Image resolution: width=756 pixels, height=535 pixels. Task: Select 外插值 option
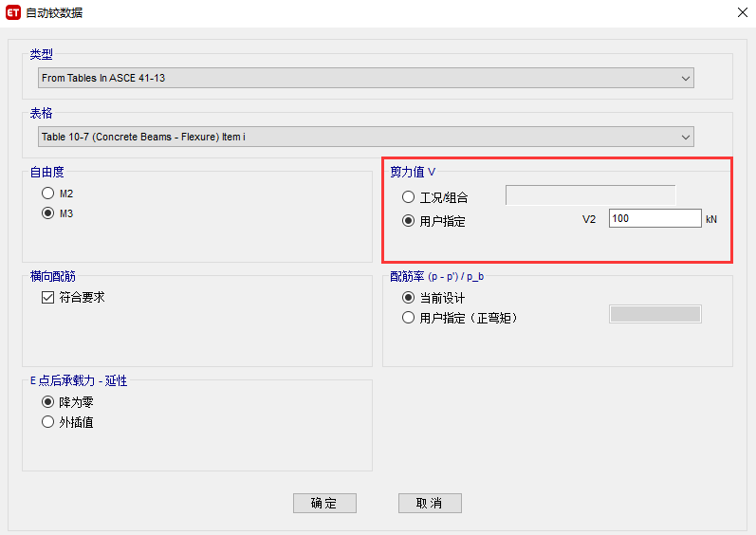click(47, 422)
